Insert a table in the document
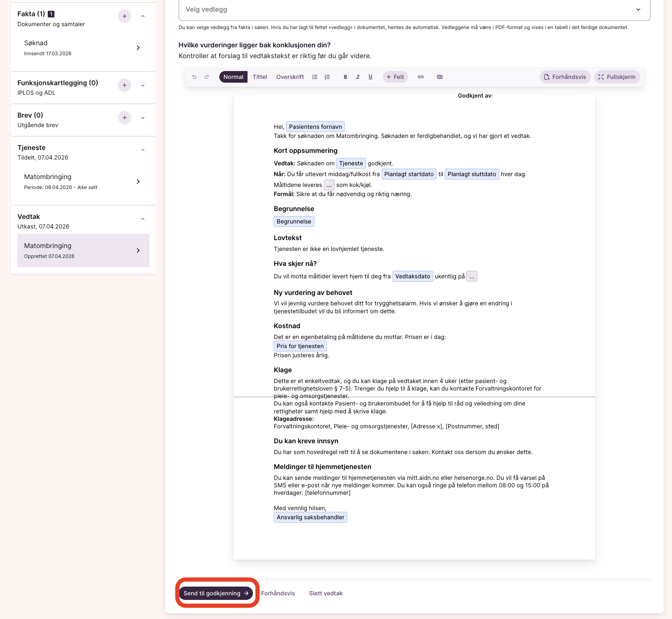Image resolution: width=672 pixels, height=619 pixels. coord(440,77)
